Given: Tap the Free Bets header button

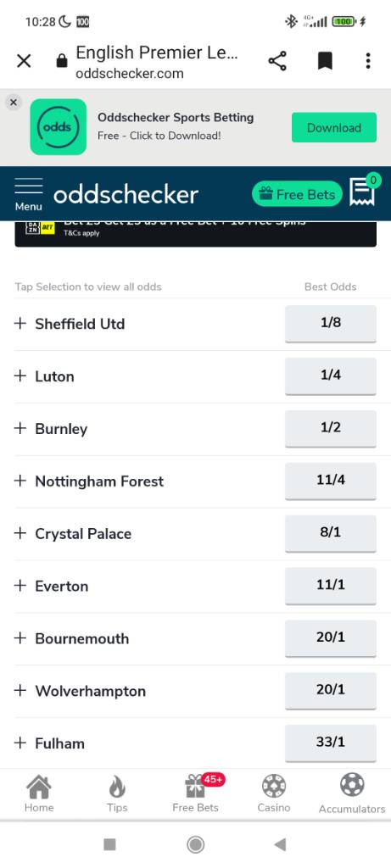Looking at the screenshot, I should coord(297,194).
